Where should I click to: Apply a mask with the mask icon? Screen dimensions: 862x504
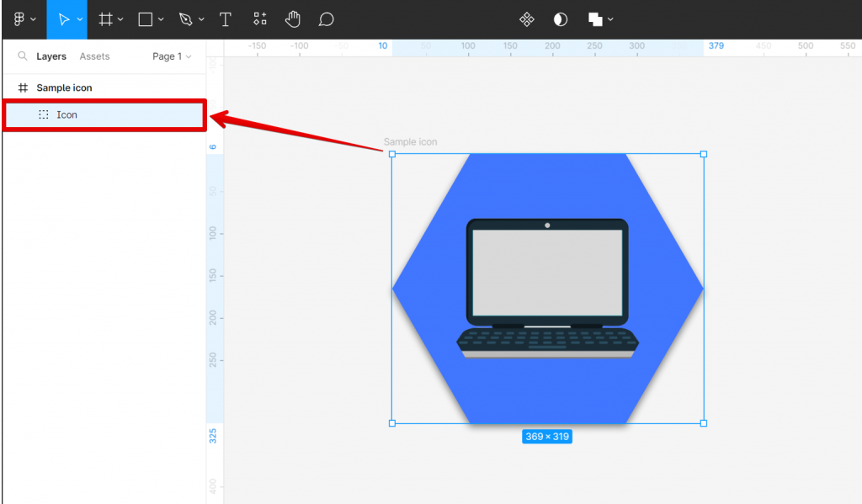click(560, 19)
